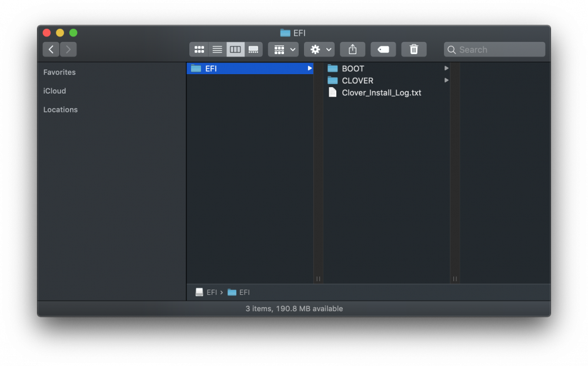This screenshot has width=588, height=366.
Task: Click the Share toolbar icon
Action: pyautogui.click(x=352, y=49)
